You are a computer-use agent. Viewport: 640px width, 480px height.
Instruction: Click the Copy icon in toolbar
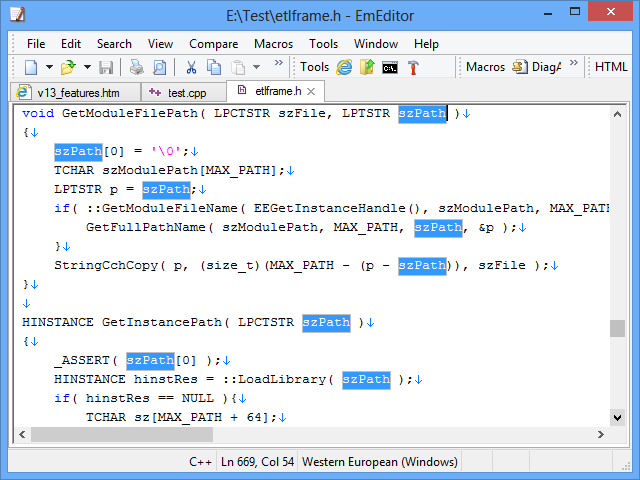coord(214,67)
